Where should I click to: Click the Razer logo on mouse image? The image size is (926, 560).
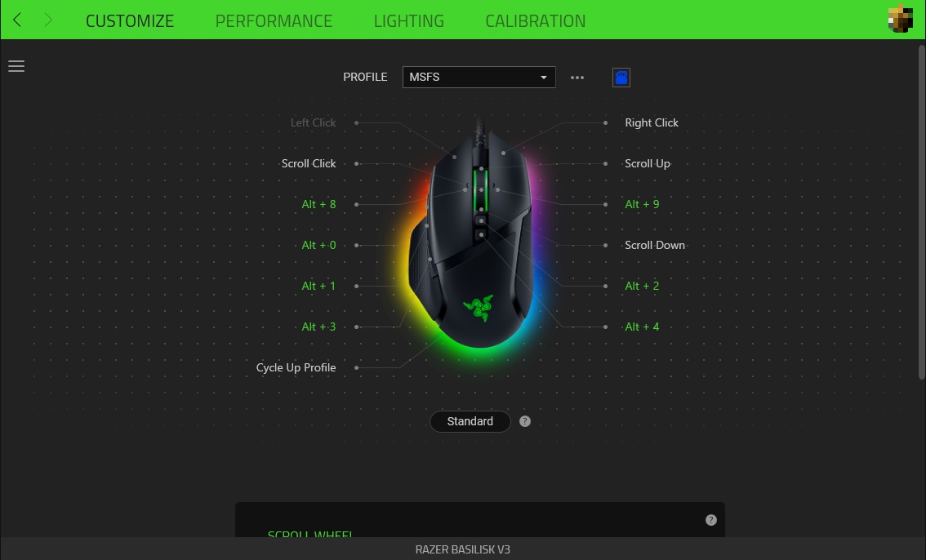tap(479, 308)
